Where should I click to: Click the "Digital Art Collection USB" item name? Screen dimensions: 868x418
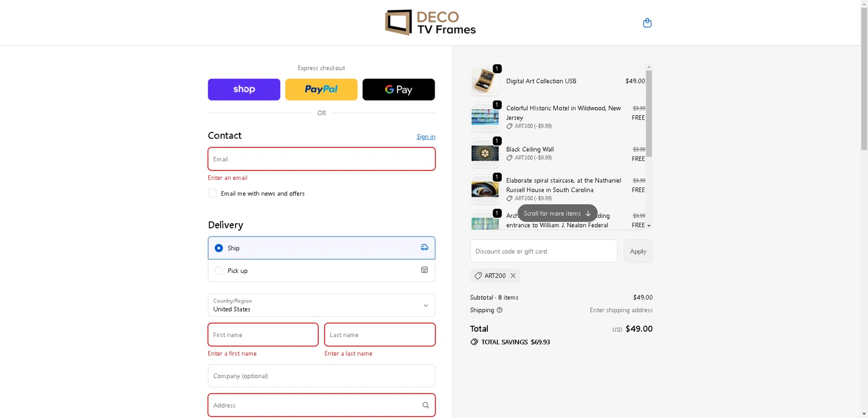541,81
